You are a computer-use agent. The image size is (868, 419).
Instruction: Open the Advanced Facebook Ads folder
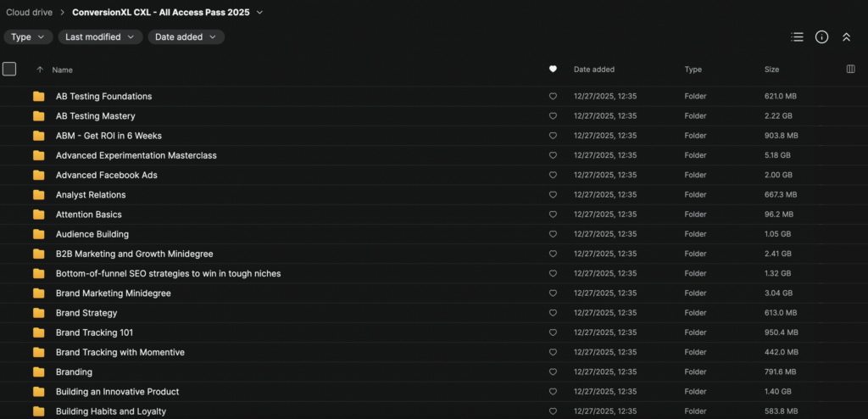click(106, 175)
